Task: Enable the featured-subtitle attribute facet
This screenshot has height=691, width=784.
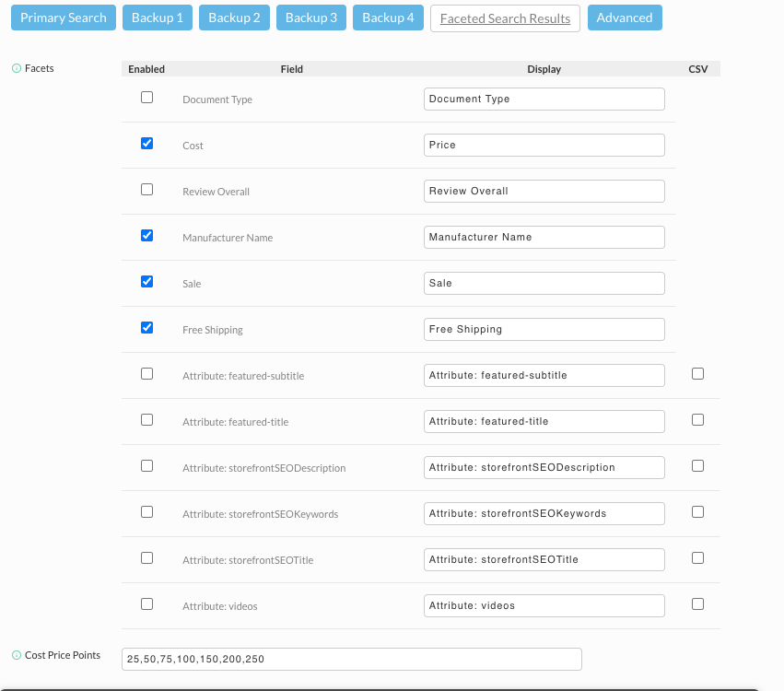Action: [147, 374]
